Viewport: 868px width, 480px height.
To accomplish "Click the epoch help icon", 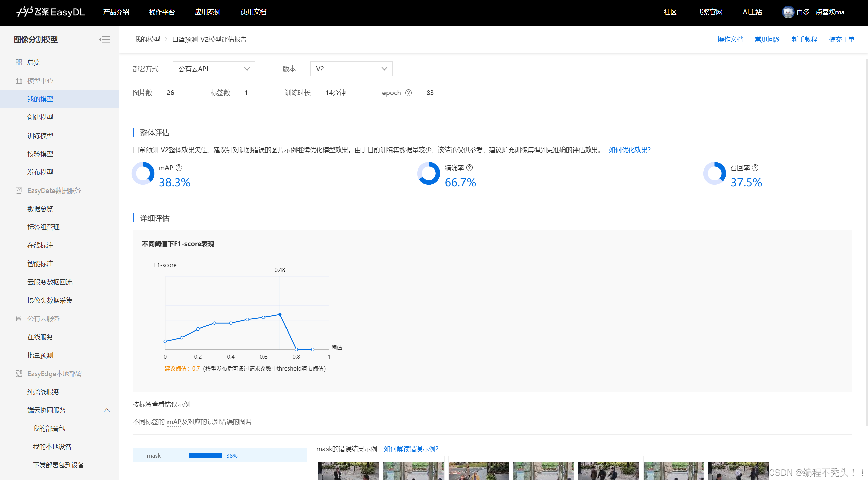I will pos(409,93).
